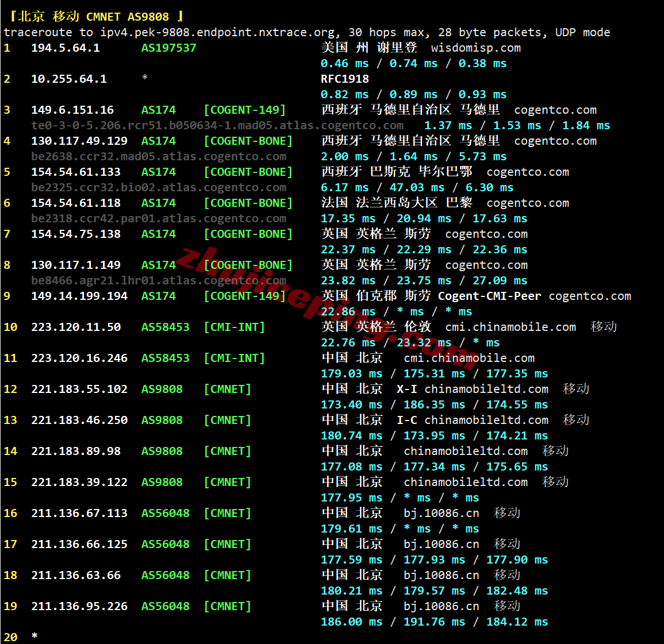Select hop 2 IP 10.255.64.1
Image resolution: width=664 pixels, height=644 pixels.
click(69, 79)
